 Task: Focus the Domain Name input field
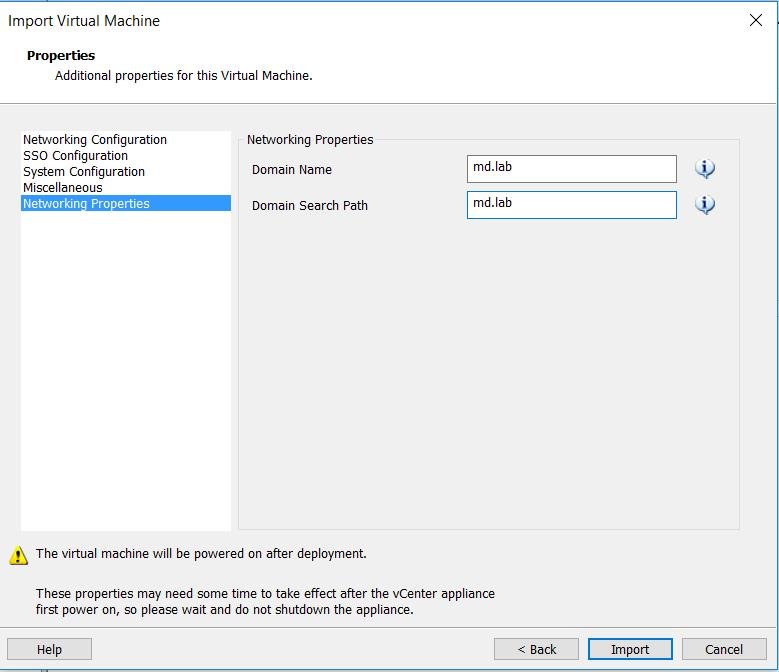pos(571,169)
